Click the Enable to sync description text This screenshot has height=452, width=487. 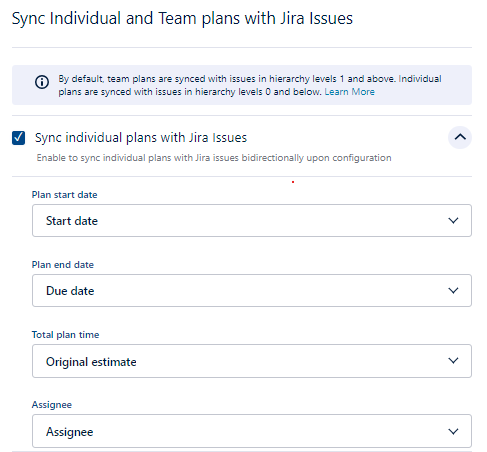[x=214, y=158]
